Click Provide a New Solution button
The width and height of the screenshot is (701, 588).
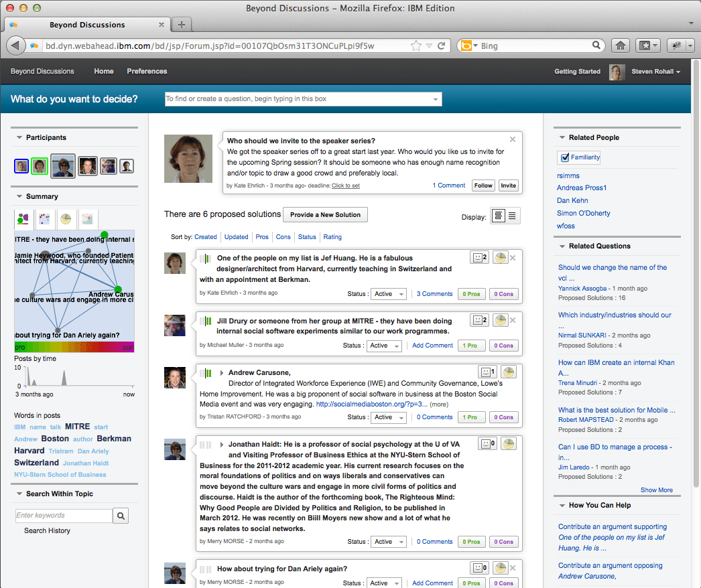click(325, 214)
